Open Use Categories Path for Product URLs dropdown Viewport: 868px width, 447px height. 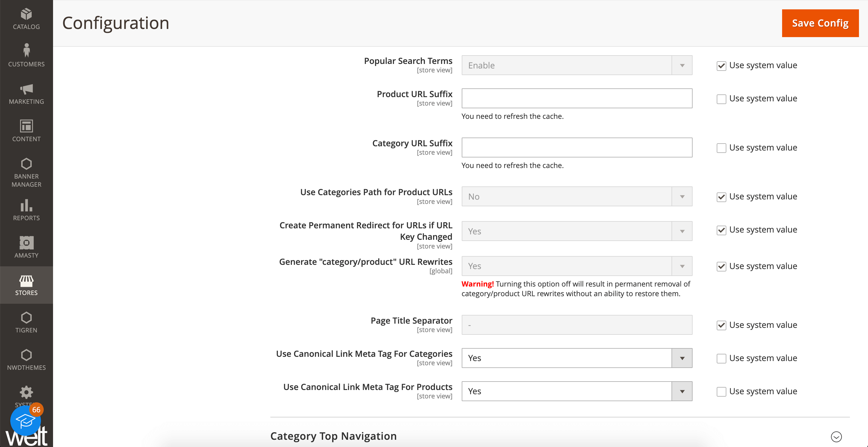[x=577, y=197]
